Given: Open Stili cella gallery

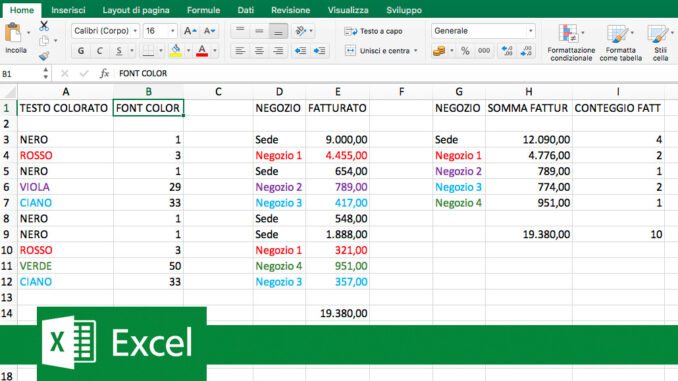Looking at the screenshot, I should coord(660,42).
